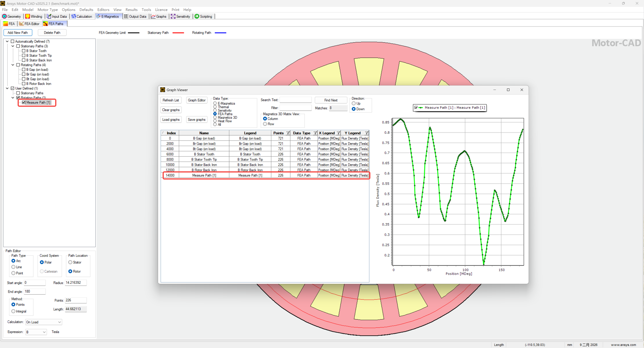This screenshot has width=644, height=348.
Task: Open the Motor Type menu
Action: pyautogui.click(x=47, y=10)
